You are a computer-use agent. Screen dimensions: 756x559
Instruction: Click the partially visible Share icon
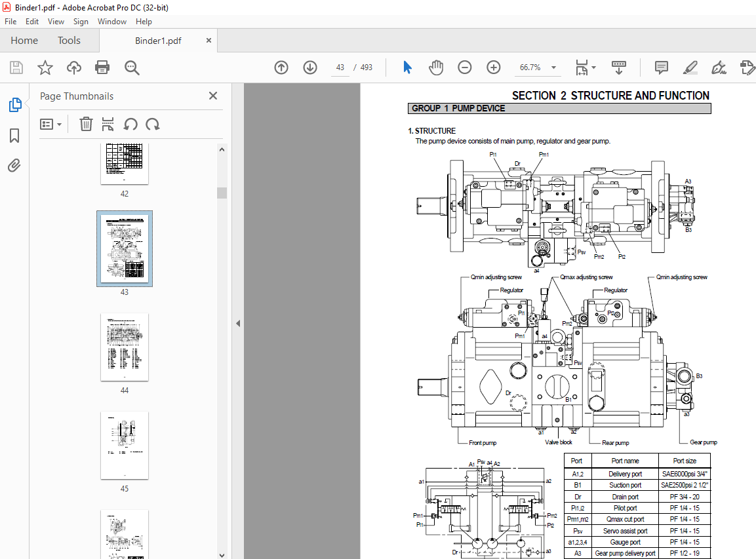(x=747, y=67)
